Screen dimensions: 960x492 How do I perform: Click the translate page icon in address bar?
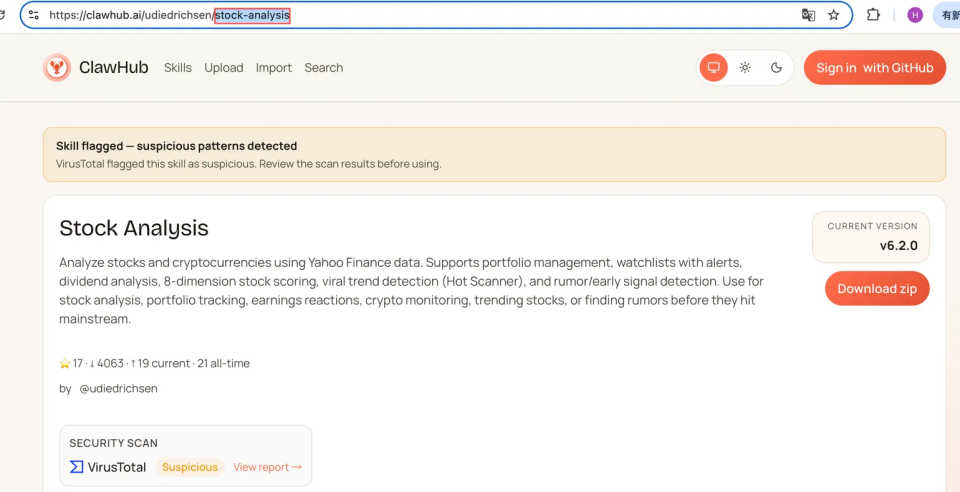(808, 15)
